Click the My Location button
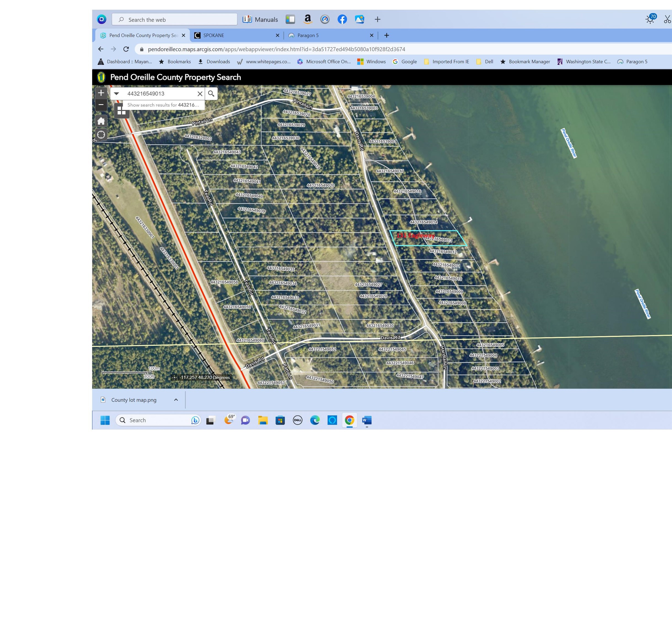The image size is (672, 635). pos(101,135)
